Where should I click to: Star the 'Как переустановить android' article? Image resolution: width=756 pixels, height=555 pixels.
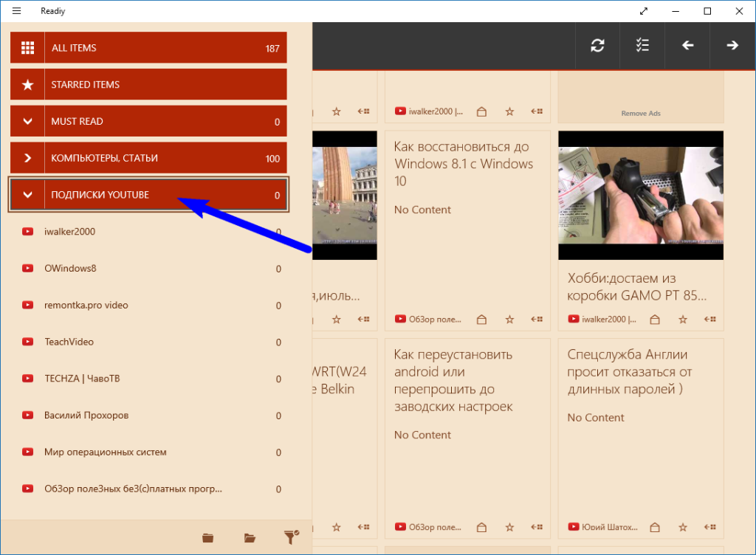[x=509, y=527]
